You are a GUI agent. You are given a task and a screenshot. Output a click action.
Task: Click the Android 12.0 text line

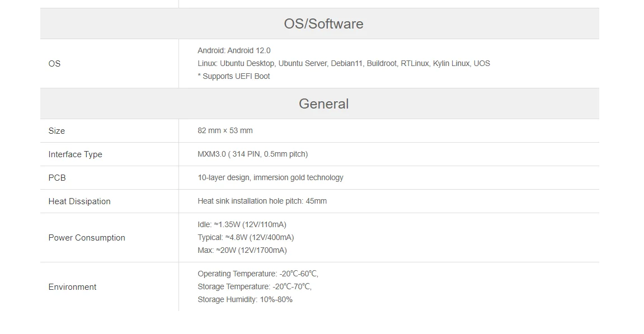234,50
